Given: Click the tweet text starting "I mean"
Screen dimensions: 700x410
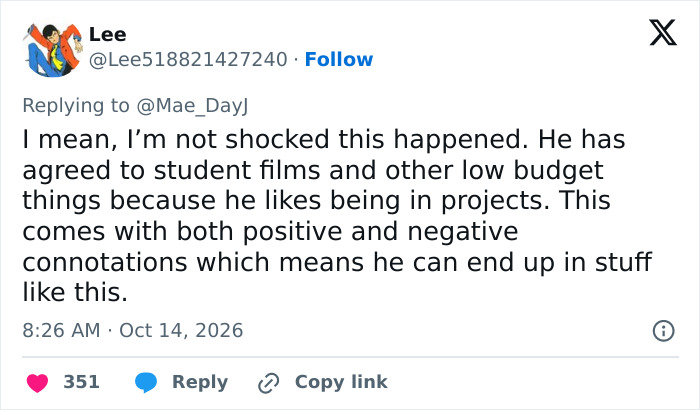Looking at the screenshot, I should pos(337,216).
